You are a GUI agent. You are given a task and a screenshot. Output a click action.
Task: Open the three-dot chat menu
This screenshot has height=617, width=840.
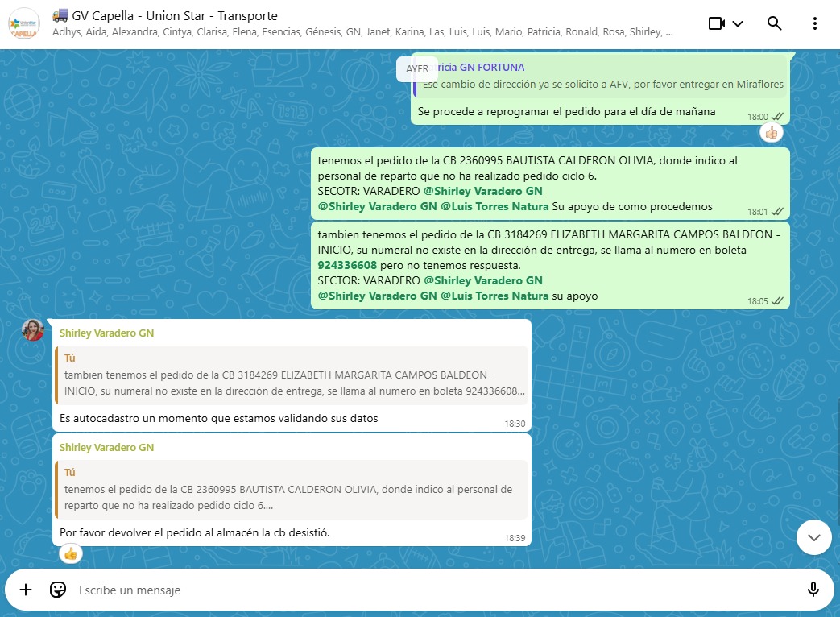(815, 23)
